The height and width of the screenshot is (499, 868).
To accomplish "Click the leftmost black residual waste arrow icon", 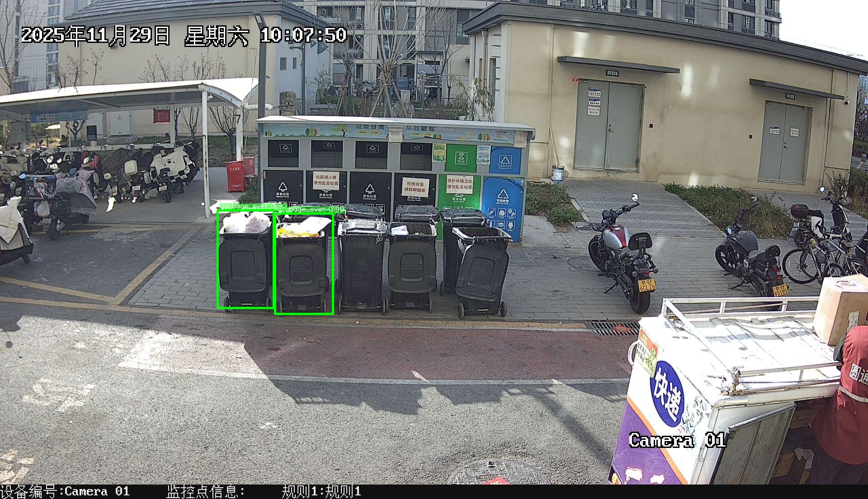I will pos(283,188).
